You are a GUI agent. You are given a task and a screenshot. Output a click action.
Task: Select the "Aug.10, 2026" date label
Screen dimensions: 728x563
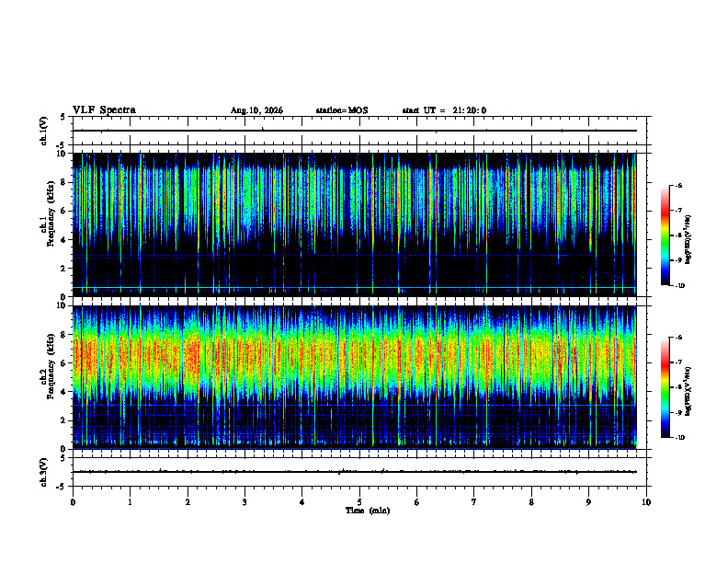(256, 110)
